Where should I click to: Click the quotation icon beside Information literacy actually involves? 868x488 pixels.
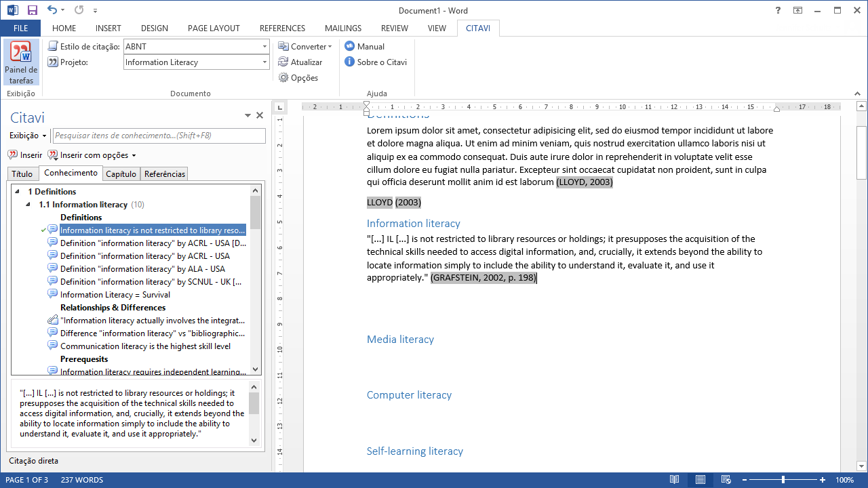click(x=52, y=320)
